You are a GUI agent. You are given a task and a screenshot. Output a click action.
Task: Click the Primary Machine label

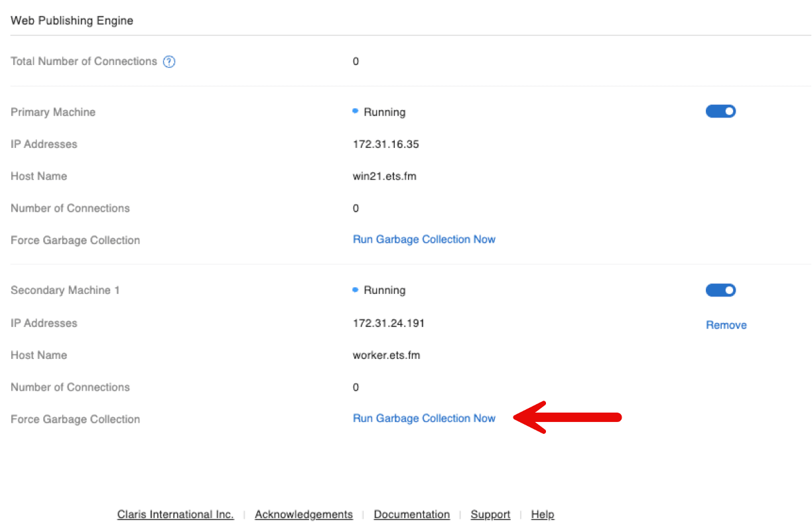click(53, 112)
